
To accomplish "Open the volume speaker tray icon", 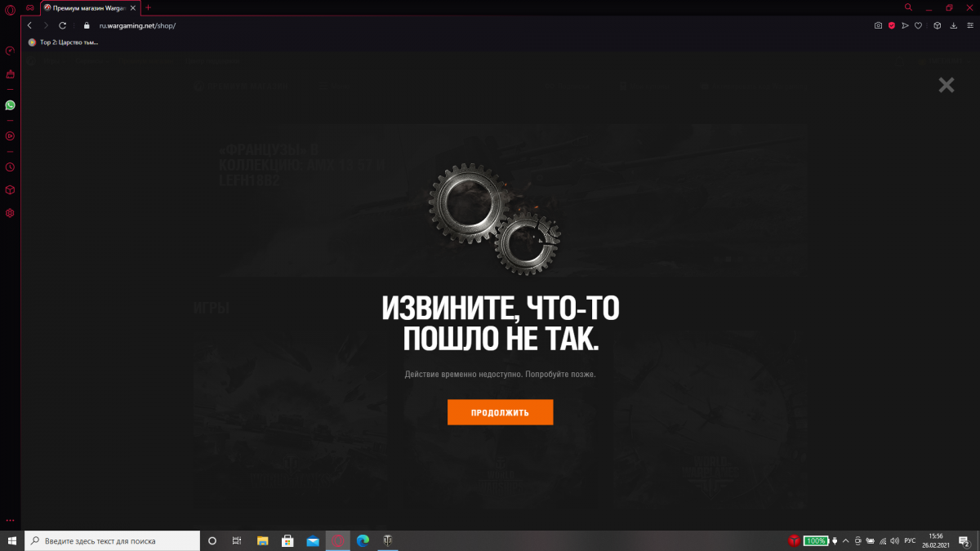I will click(x=896, y=540).
